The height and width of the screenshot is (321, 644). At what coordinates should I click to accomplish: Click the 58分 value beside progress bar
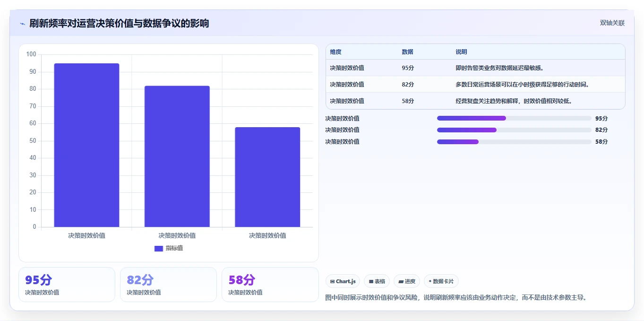pos(601,142)
